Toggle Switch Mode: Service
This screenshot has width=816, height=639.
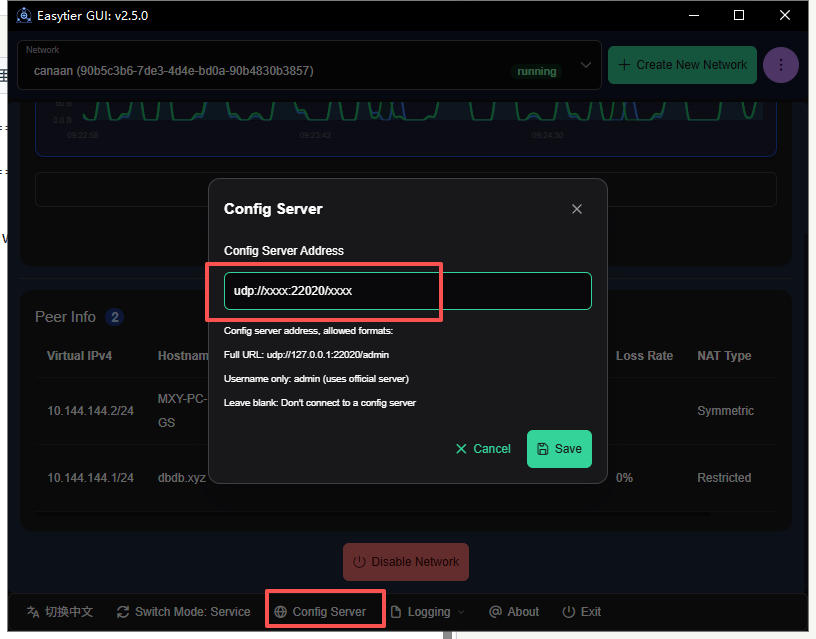[x=183, y=612]
